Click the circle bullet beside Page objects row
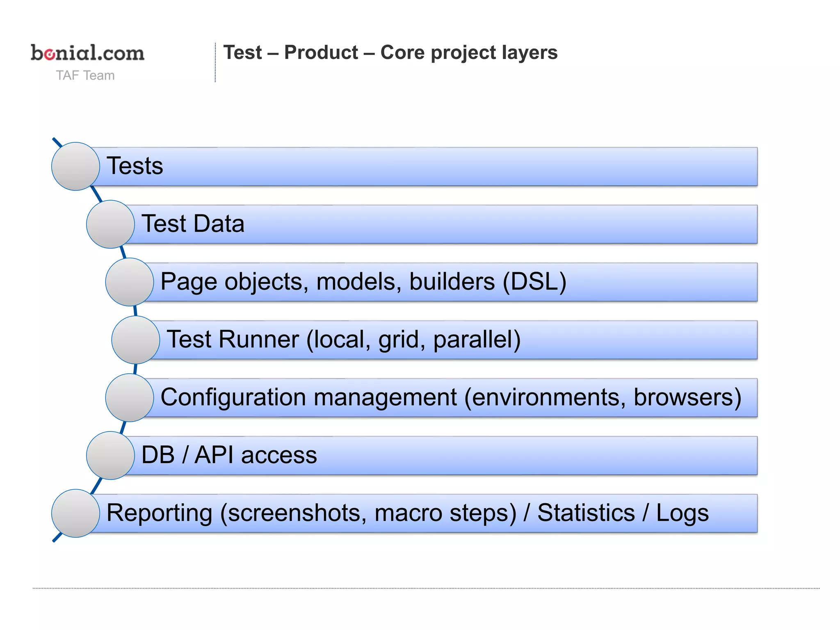 pyautogui.click(x=130, y=282)
